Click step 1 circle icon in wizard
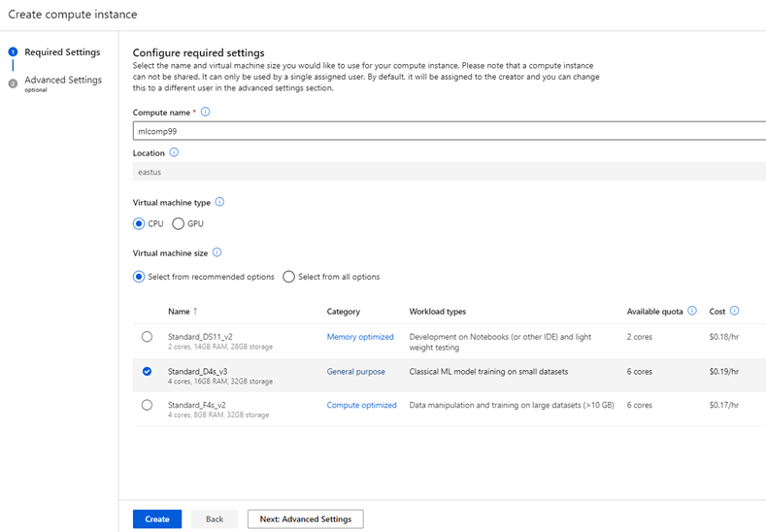766x532 pixels. coord(13,52)
